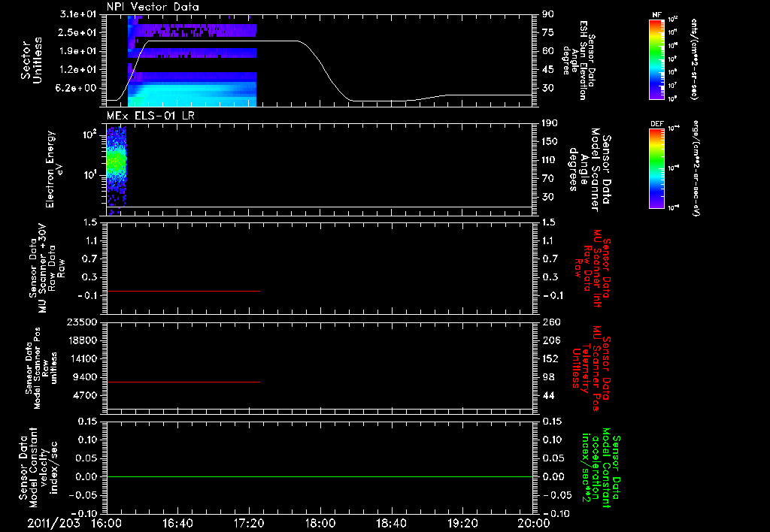Click the "4700" scanner position tick value

(85, 395)
